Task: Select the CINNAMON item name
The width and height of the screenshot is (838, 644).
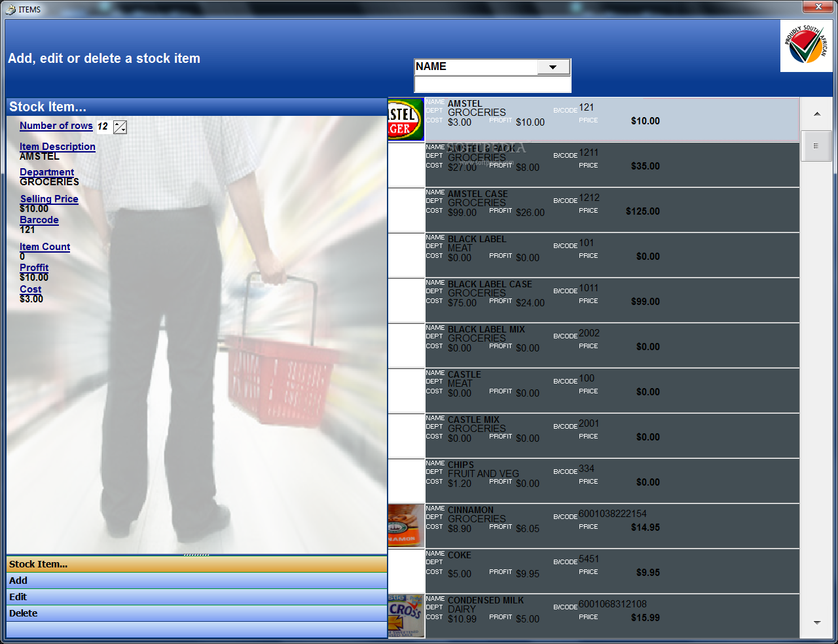Action: tap(471, 510)
